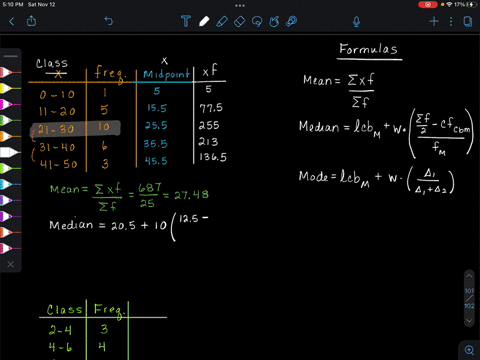Viewport: 480px width, 360px height.
Task: Pick the magenta favorite pen
Action: pos(10,104)
